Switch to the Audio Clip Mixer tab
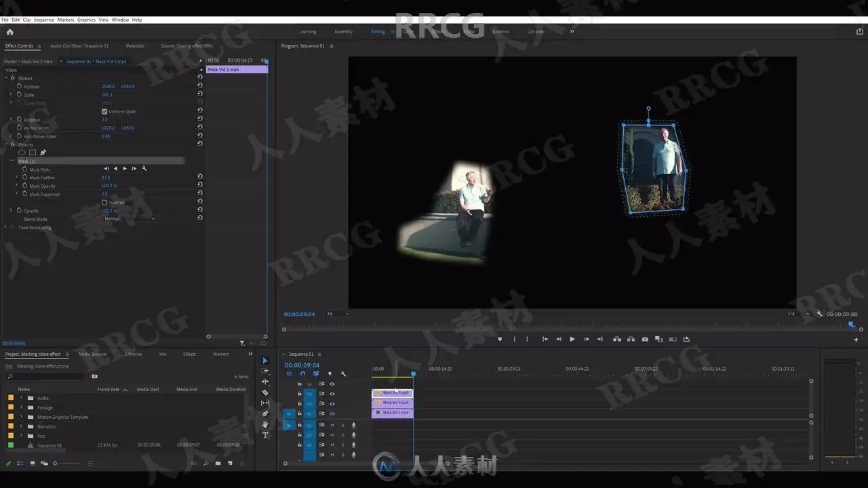868x488 pixels. click(79, 46)
